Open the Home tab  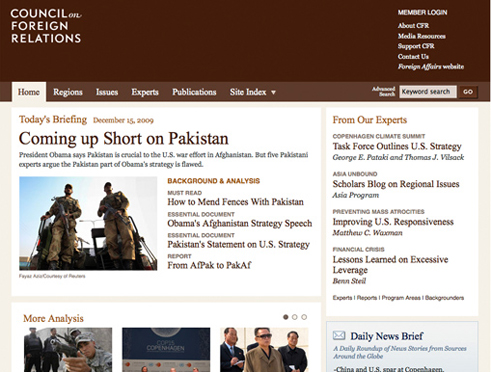(x=29, y=92)
